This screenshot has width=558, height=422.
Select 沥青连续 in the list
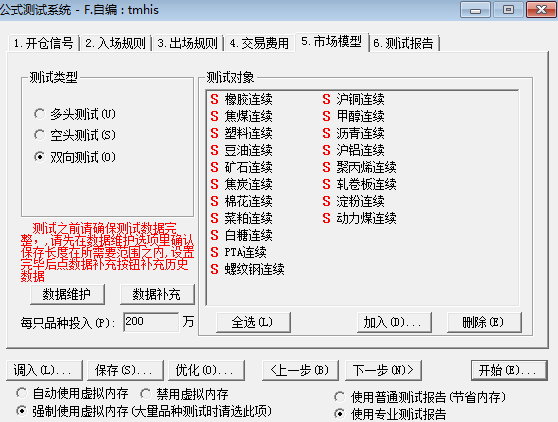360,133
